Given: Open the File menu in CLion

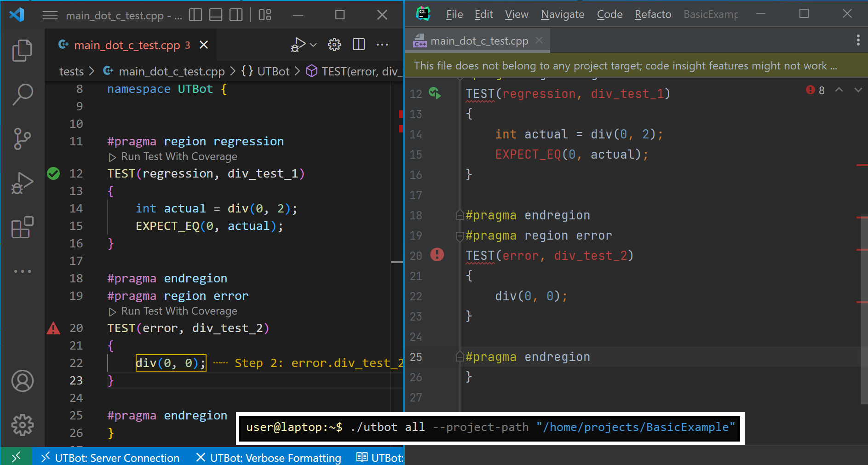Looking at the screenshot, I should (x=454, y=14).
